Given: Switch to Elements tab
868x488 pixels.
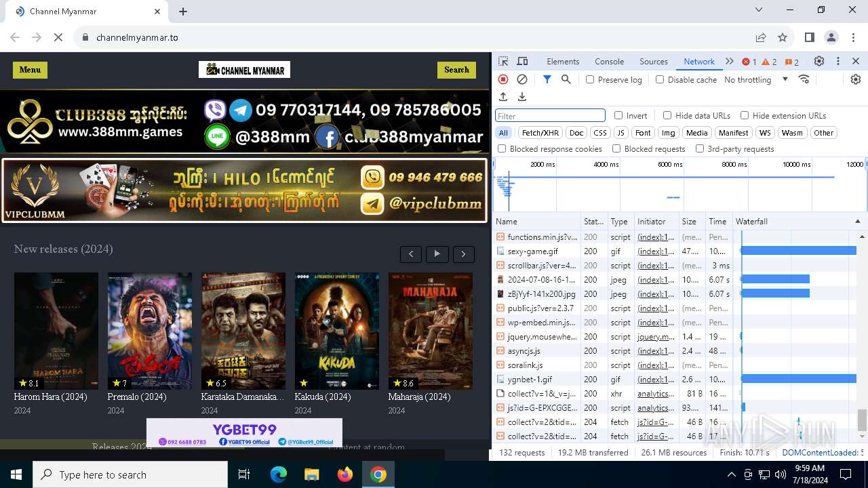Looking at the screenshot, I should pyautogui.click(x=563, y=61).
